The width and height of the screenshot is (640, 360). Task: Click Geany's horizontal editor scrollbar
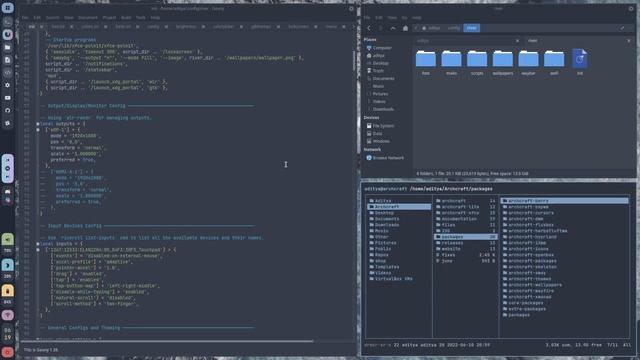[167, 341]
